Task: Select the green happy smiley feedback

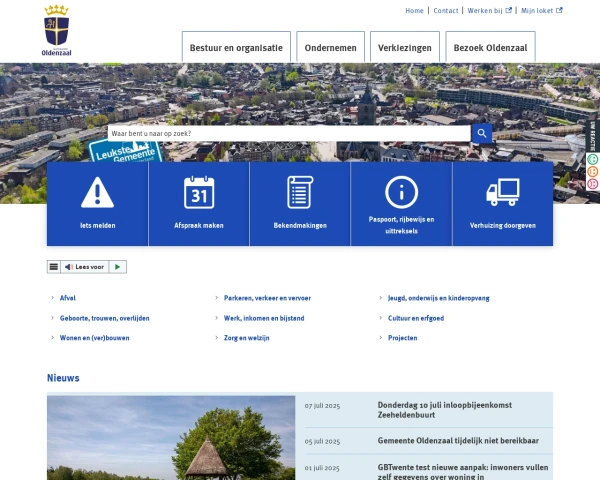Action: (593, 159)
